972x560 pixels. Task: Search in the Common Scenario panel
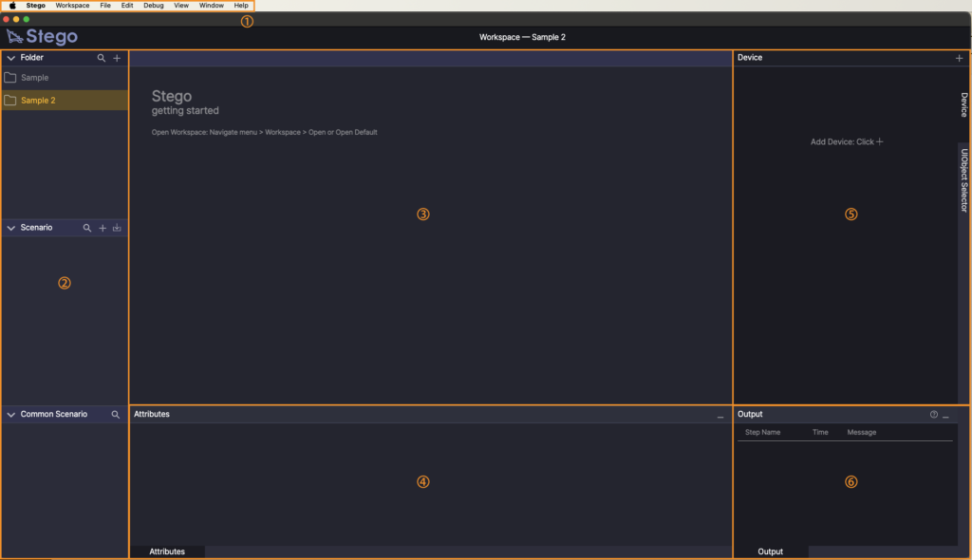pos(116,415)
